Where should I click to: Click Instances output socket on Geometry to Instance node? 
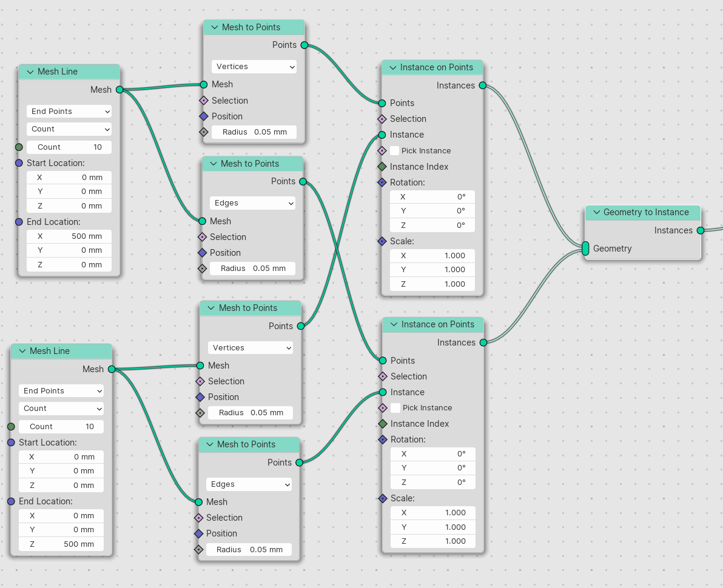701,230
